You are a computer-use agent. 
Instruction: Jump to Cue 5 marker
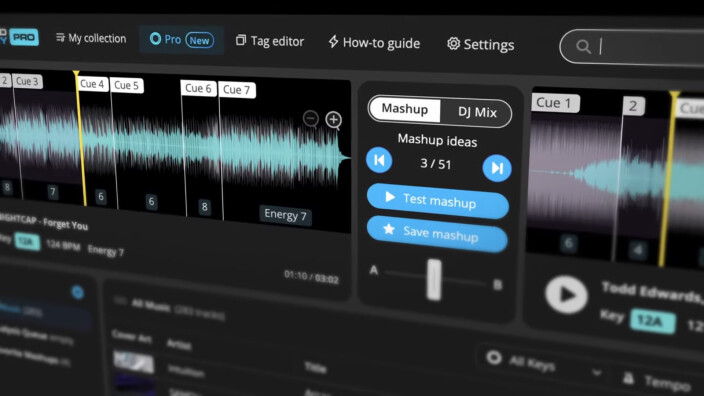[x=126, y=85]
